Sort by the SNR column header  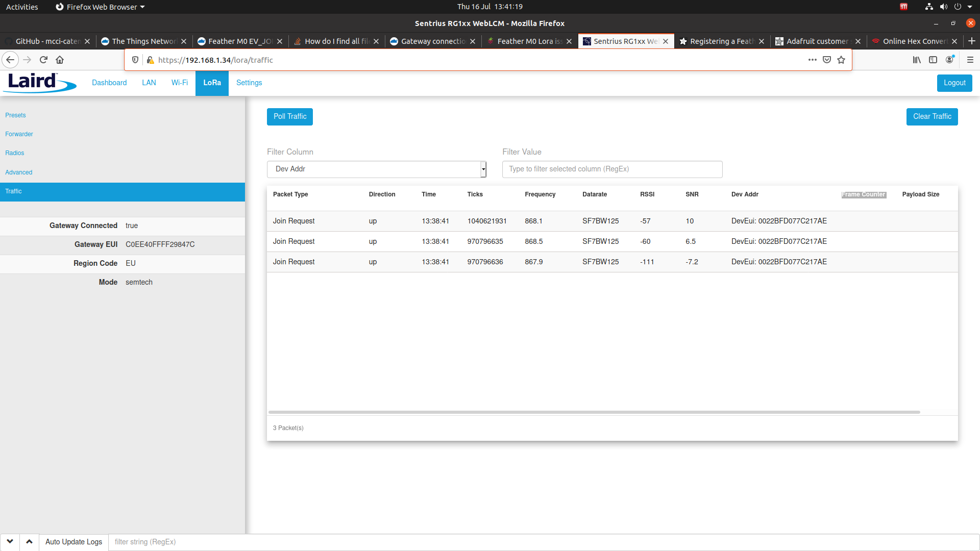[692, 194]
